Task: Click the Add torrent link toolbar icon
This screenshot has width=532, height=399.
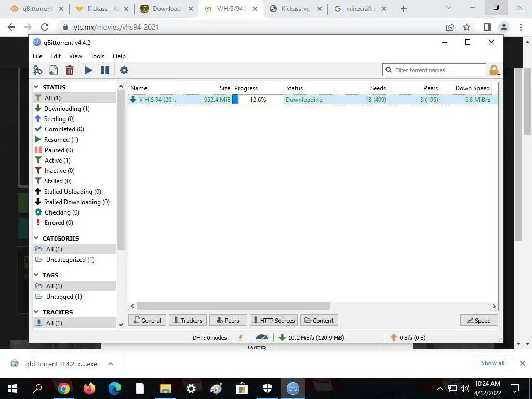Action: [37, 70]
